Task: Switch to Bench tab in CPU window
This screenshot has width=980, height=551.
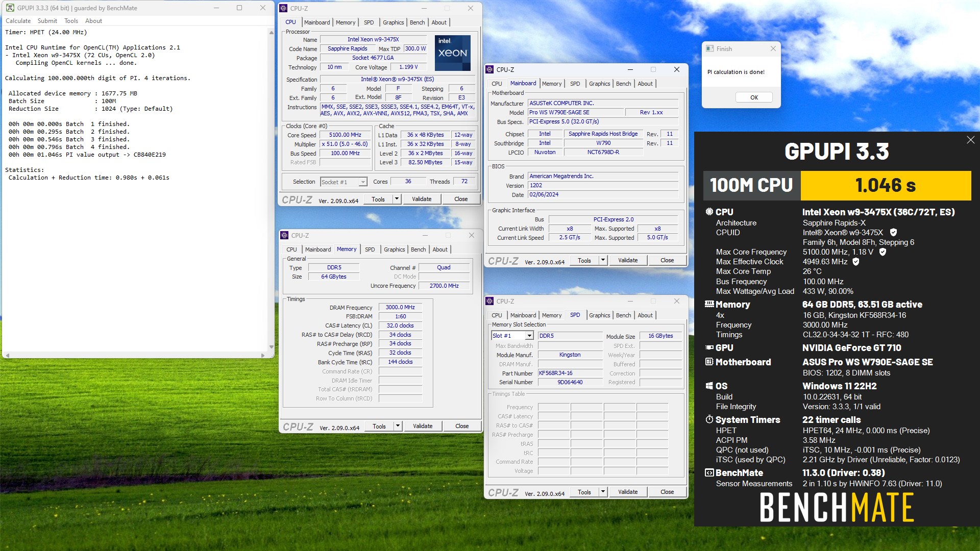Action: coord(417,22)
